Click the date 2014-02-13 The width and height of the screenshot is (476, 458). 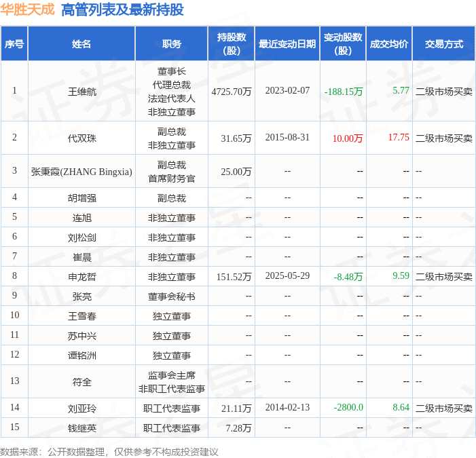(x=287, y=407)
